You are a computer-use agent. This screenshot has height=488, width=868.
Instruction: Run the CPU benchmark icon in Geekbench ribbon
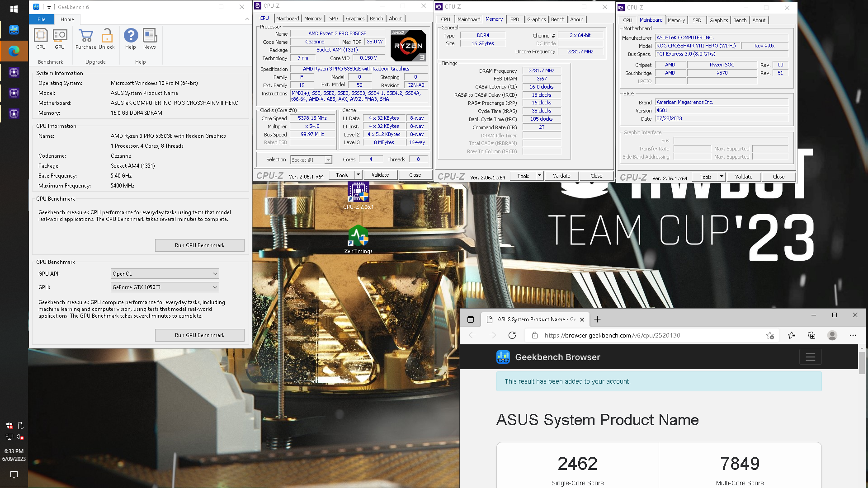point(41,39)
